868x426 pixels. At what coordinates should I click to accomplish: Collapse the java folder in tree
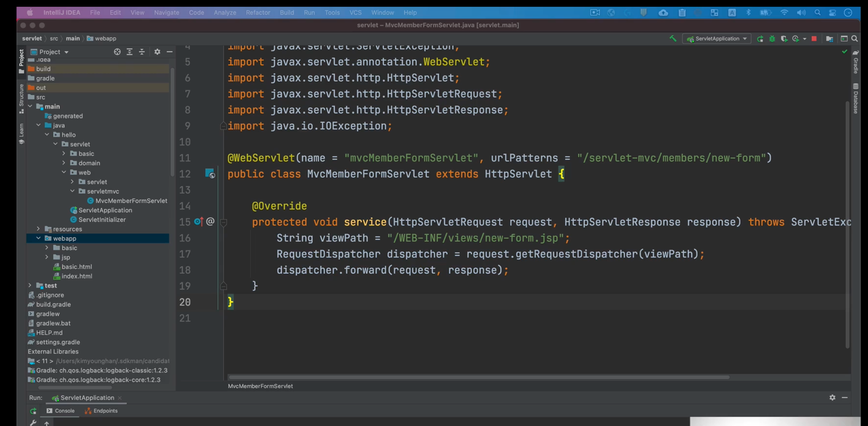[x=38, y=125]
